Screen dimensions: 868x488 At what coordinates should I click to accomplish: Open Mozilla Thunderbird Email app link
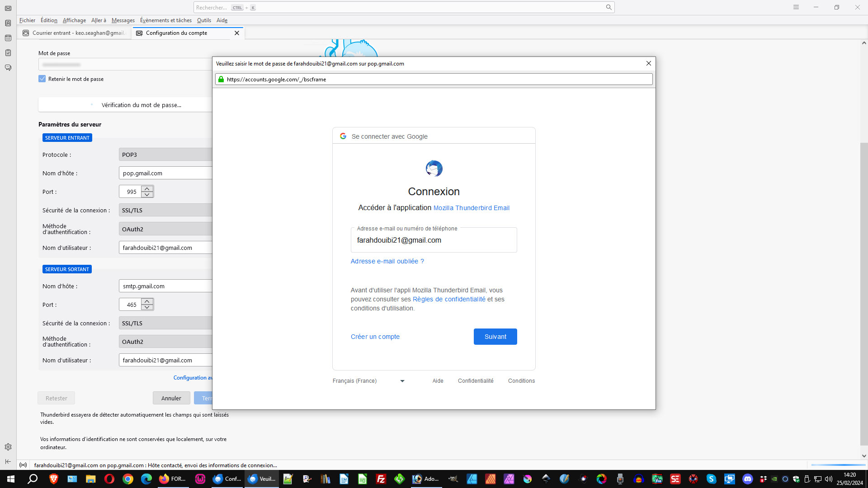point(471,208)
